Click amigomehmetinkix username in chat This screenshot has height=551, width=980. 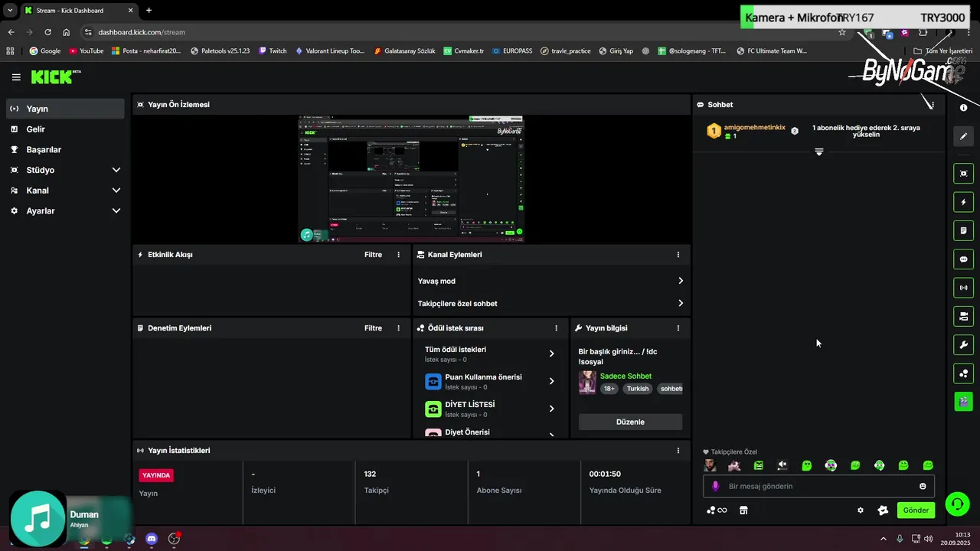tap(755, 128)
